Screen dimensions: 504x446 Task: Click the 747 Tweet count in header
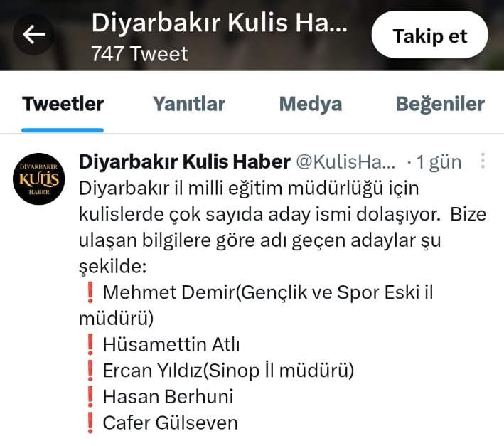[139, 53]
